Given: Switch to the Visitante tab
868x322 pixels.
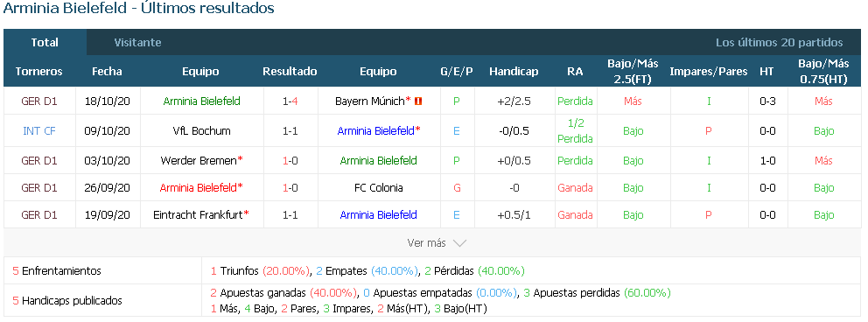Looking at the screenshot, I should point(137,43).
